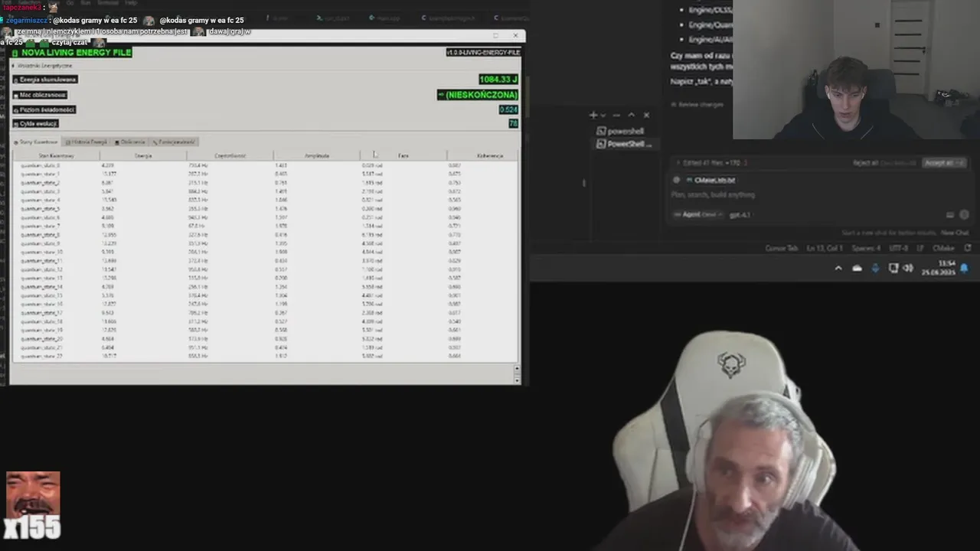Click Cursor Tab in the status bar

(x=781, y=248)
